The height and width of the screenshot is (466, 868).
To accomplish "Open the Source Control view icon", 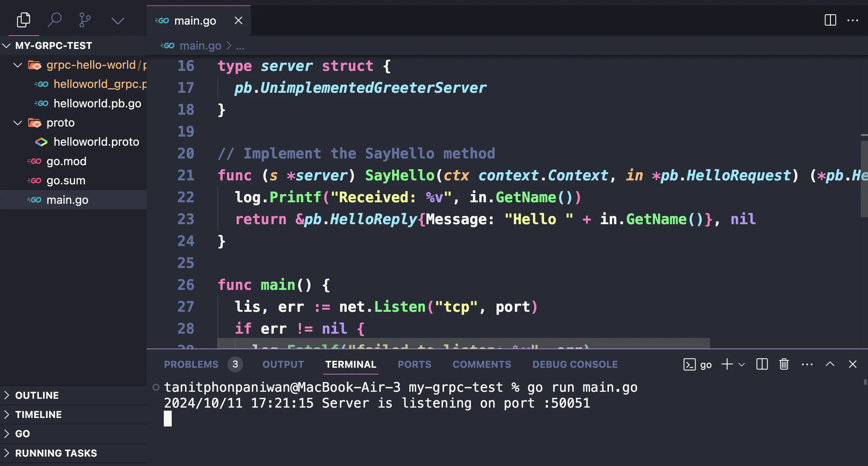I will 84,20.
